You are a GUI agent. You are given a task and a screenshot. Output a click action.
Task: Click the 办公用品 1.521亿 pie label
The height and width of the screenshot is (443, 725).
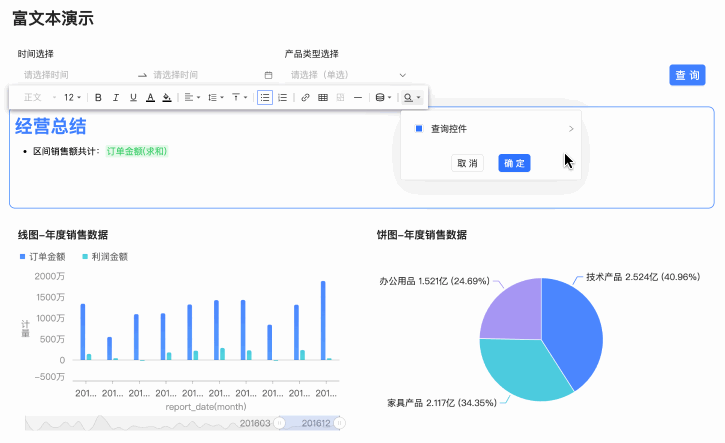point(434,281)
